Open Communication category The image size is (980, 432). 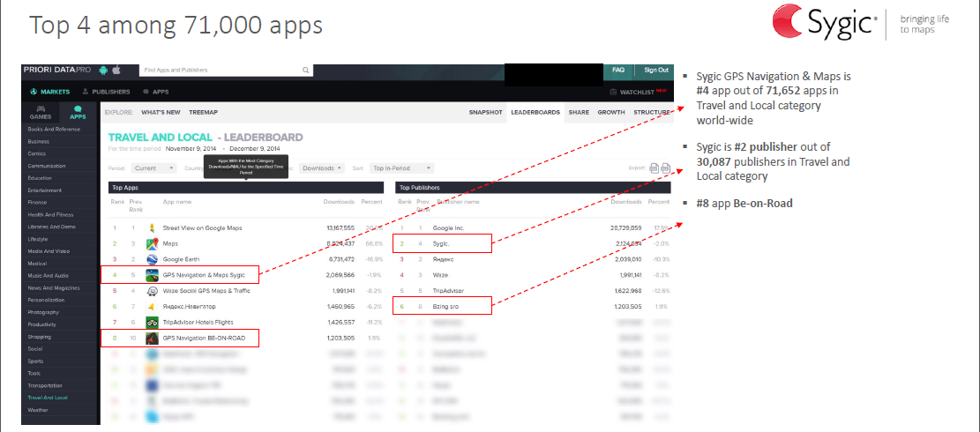click(46, 166)
